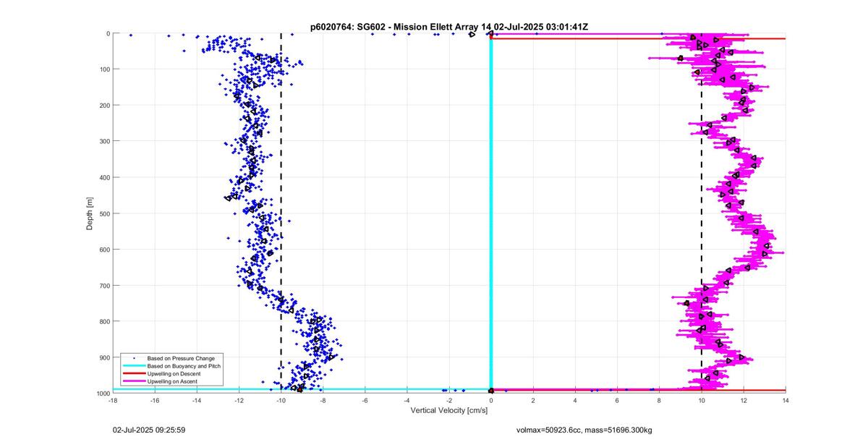Click the "-4" velocity axis tick label

pos(407,400)
